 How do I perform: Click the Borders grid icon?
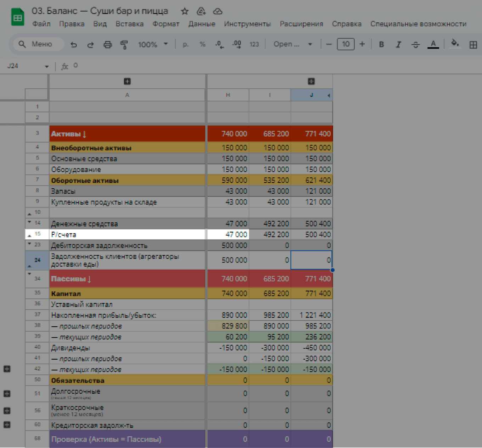473,45
